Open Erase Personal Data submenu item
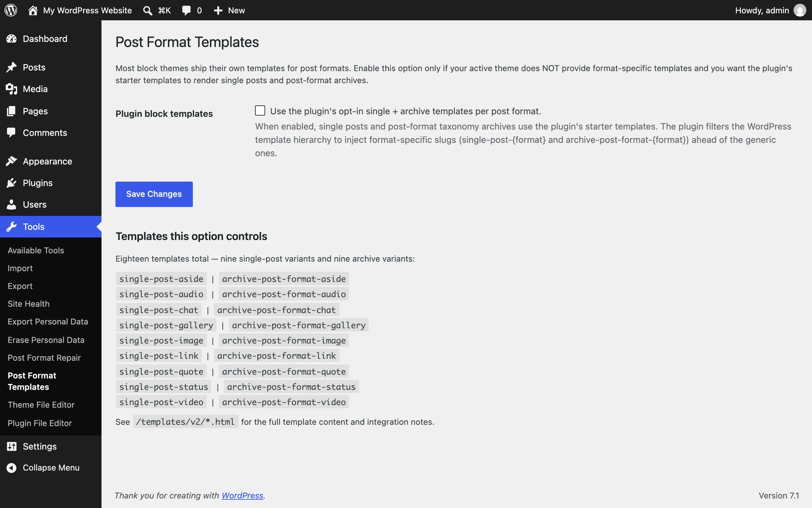This screenshot has height=508, width=812. coord(46,340)
